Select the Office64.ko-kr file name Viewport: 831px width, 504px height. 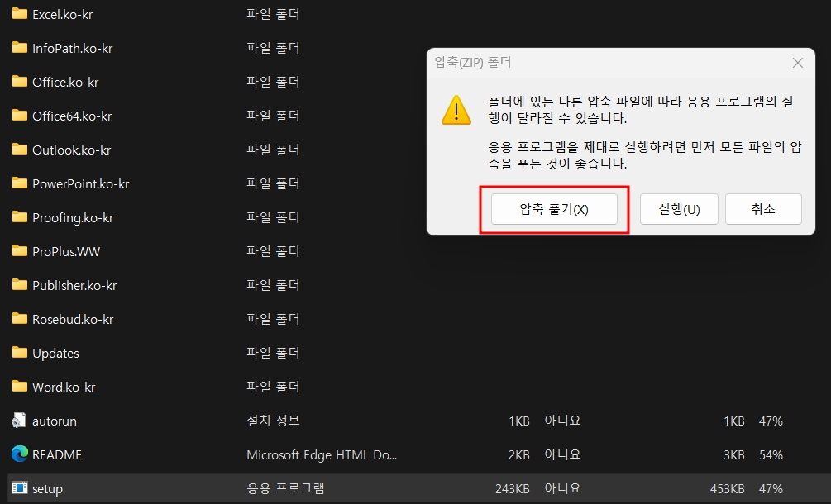72,116
